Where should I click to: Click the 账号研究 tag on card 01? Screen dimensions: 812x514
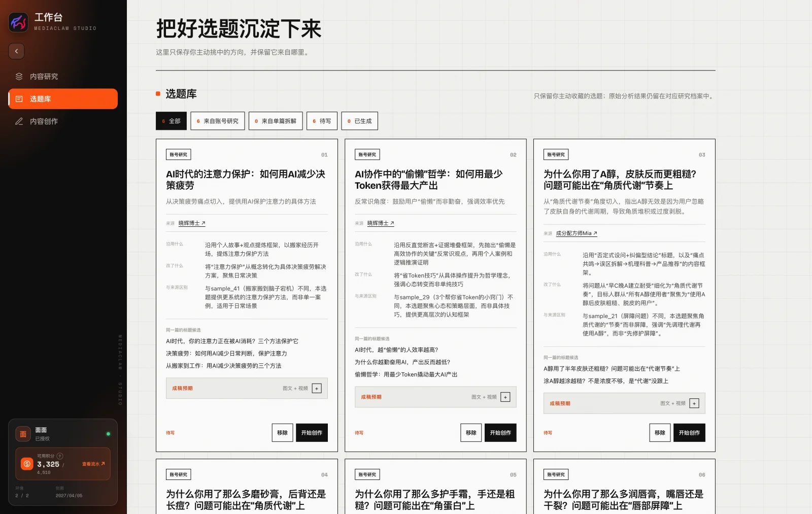point(179,155)
